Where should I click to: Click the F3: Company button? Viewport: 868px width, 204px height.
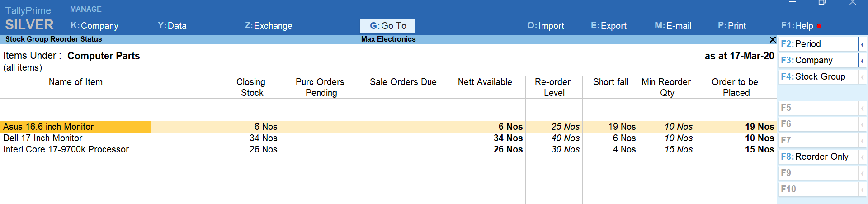tap(818, 60)
